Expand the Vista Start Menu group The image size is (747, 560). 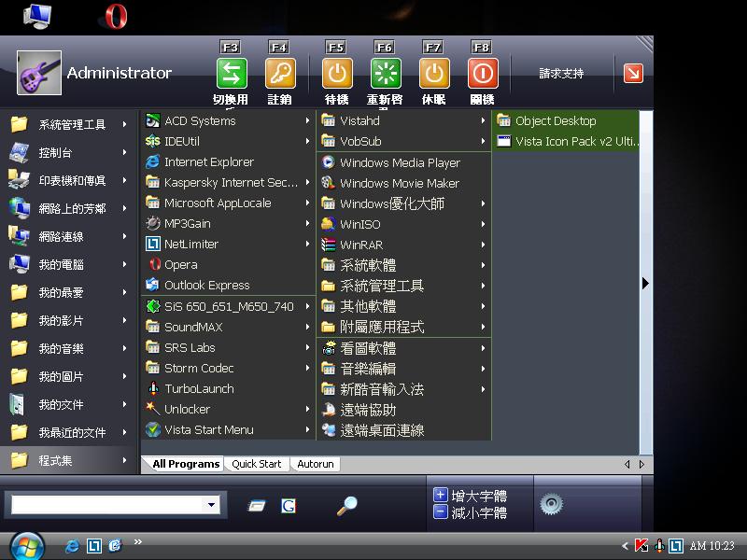229,429
